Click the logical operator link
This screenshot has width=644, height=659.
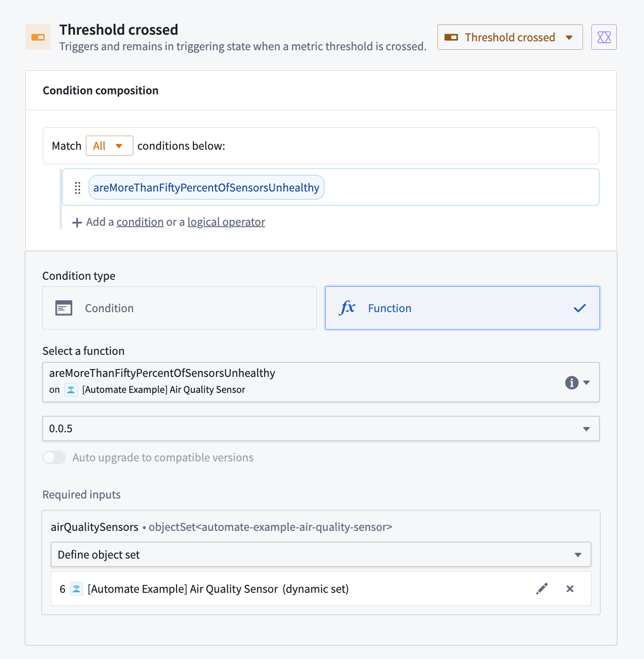click(x=226, y=222)
